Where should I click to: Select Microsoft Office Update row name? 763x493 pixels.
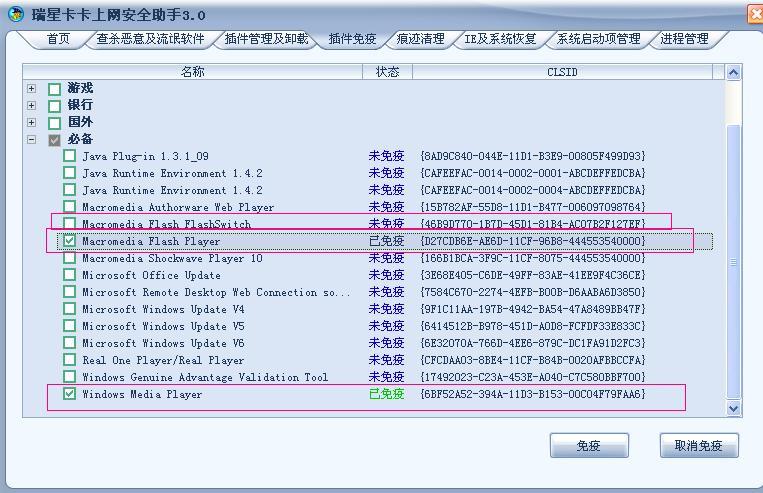(151, 275)
